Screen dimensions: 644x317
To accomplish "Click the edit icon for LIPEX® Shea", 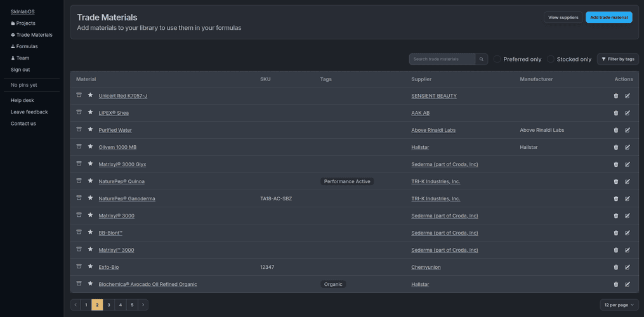I will 628,113.
